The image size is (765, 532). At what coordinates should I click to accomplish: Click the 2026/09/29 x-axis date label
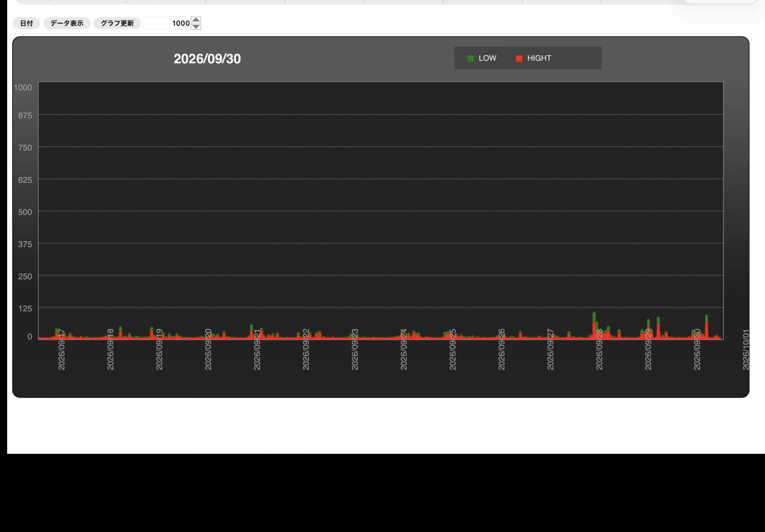click(648, 350)
